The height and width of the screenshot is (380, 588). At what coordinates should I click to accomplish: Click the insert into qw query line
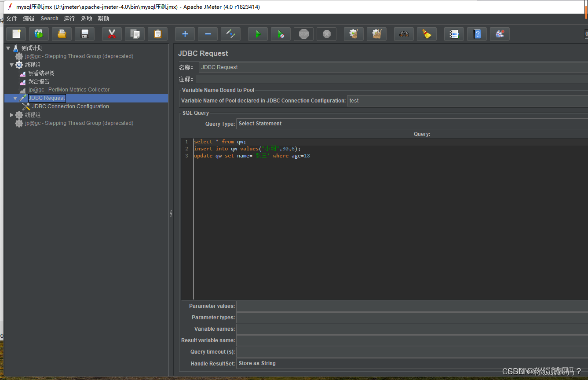247,149
